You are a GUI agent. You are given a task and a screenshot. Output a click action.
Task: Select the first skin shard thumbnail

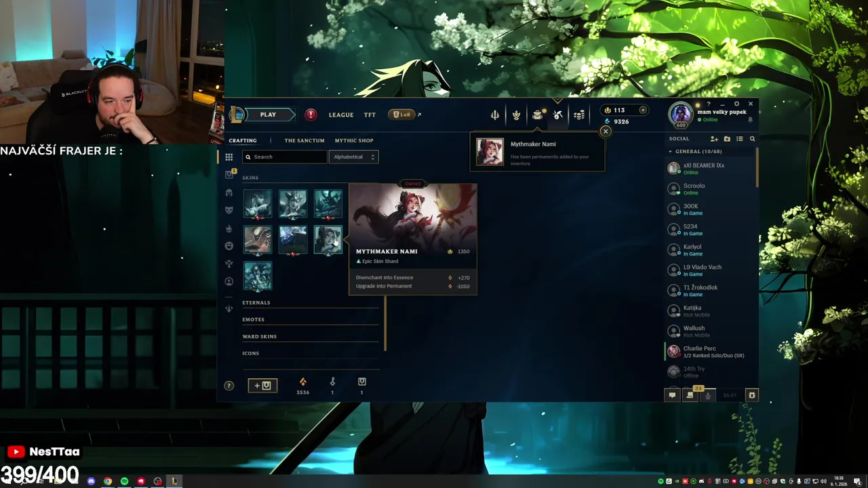tap(258, 204)
